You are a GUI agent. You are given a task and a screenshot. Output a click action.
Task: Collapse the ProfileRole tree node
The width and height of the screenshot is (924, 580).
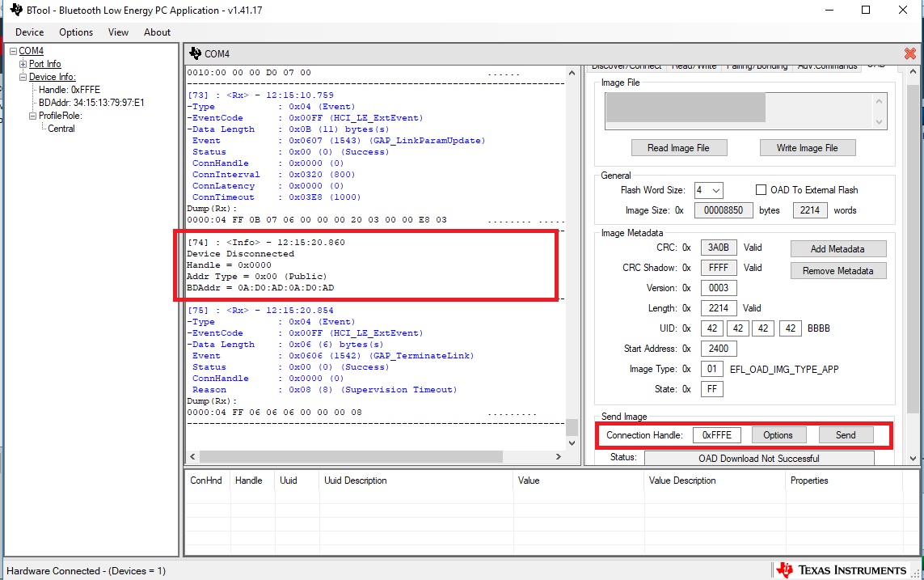point(33,116)
